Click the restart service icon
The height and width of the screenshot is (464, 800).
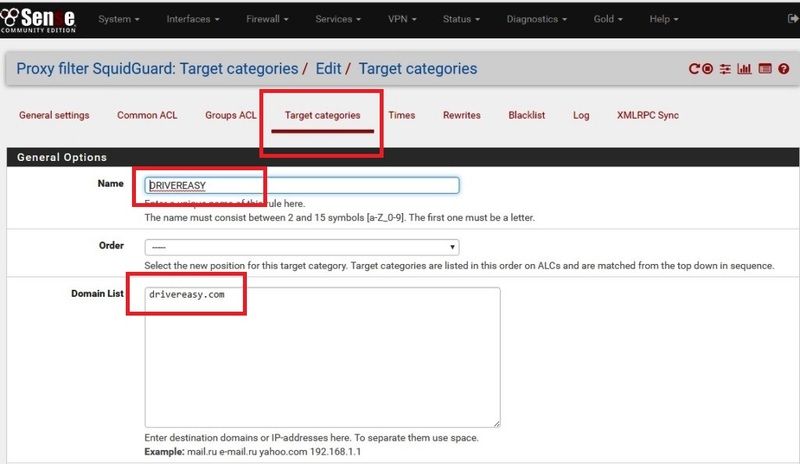(693, 68)
